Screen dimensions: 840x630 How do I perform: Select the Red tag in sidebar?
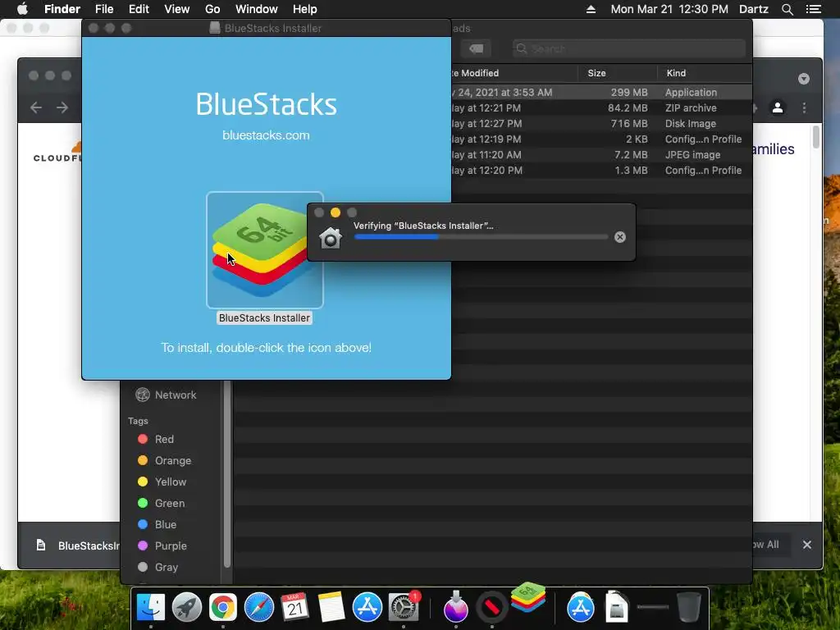tap(156, 440)
